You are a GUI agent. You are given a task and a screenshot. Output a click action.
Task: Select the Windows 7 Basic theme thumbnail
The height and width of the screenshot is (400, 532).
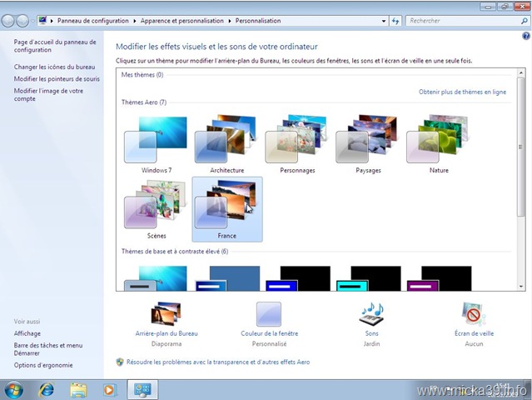[156, 278]
